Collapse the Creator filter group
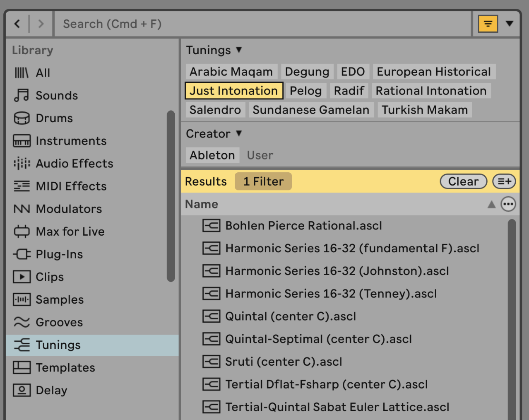529x420 pixels. tap(214, 134)
